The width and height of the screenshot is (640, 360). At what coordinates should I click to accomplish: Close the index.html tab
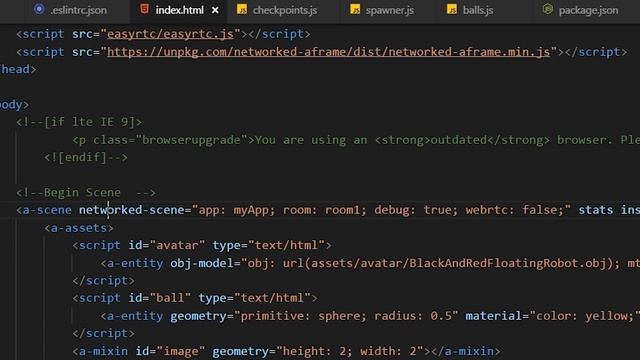(215, 11)
